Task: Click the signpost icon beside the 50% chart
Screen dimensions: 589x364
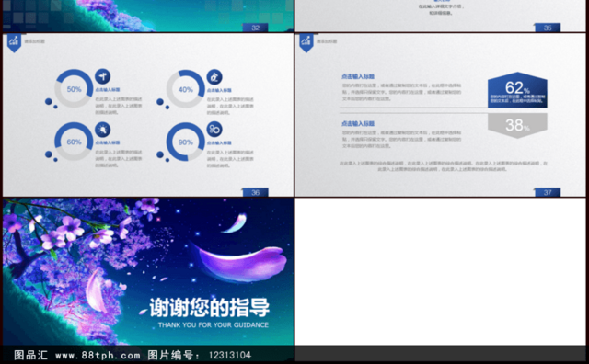Action: (x=102, y=76)
